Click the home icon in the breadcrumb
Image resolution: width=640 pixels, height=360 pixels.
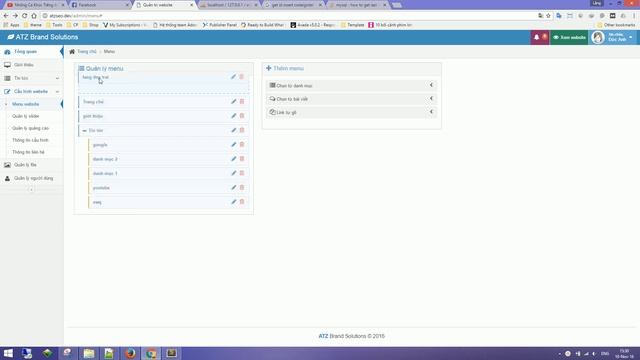click(72, 51)
